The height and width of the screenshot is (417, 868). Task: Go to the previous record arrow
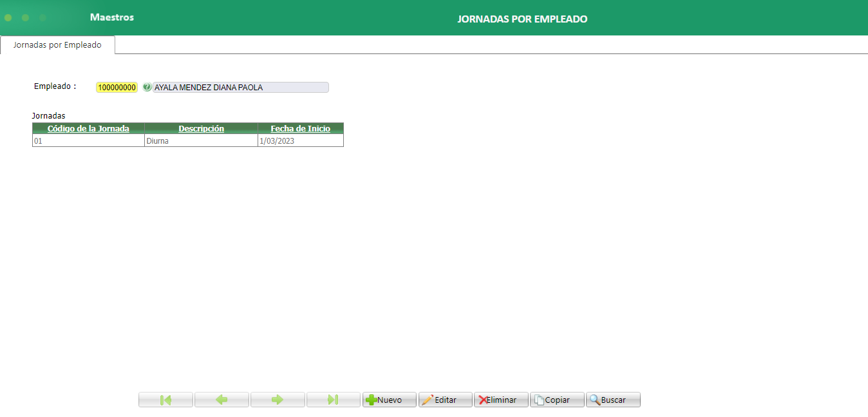tap(221, 400)
